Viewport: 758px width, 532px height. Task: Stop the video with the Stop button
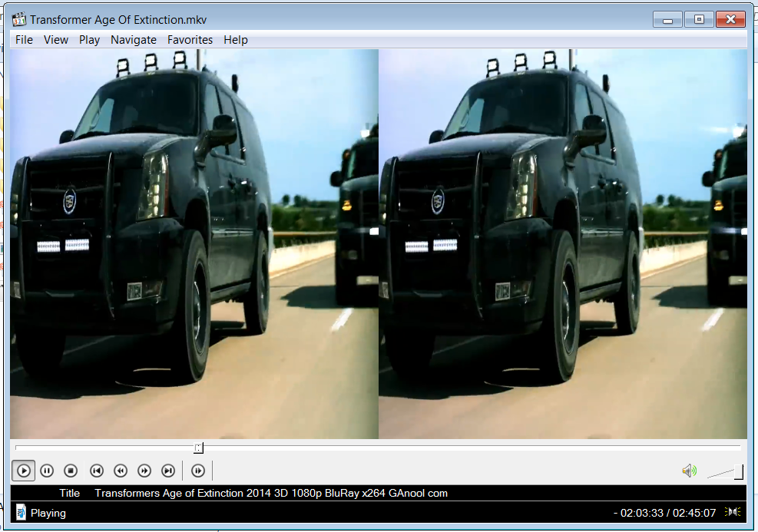[71, 471]
